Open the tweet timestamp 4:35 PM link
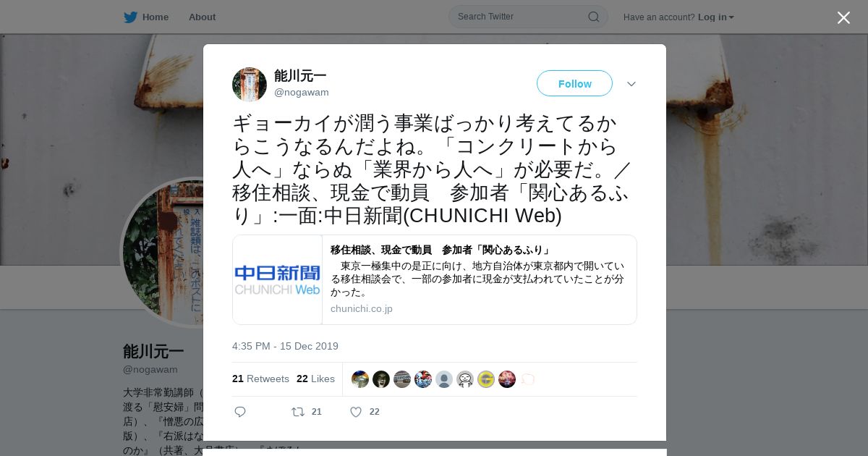The height and width of the screenshot is (456, 868). point(285,346)
